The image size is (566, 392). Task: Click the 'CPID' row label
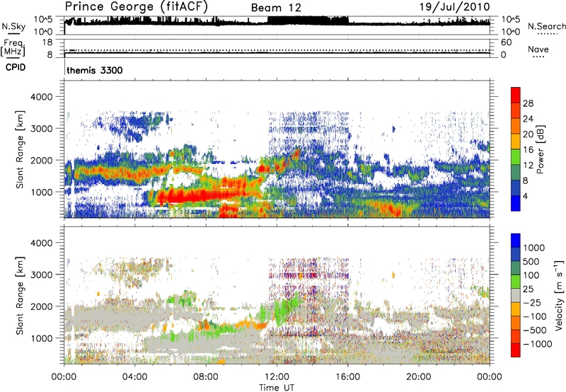pos(16,67)
